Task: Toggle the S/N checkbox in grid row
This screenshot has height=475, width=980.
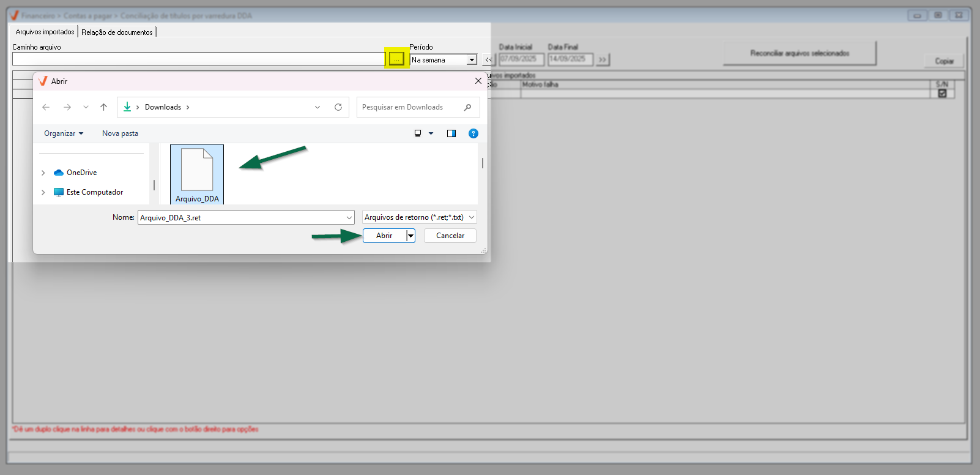Action: coord(942,94)
